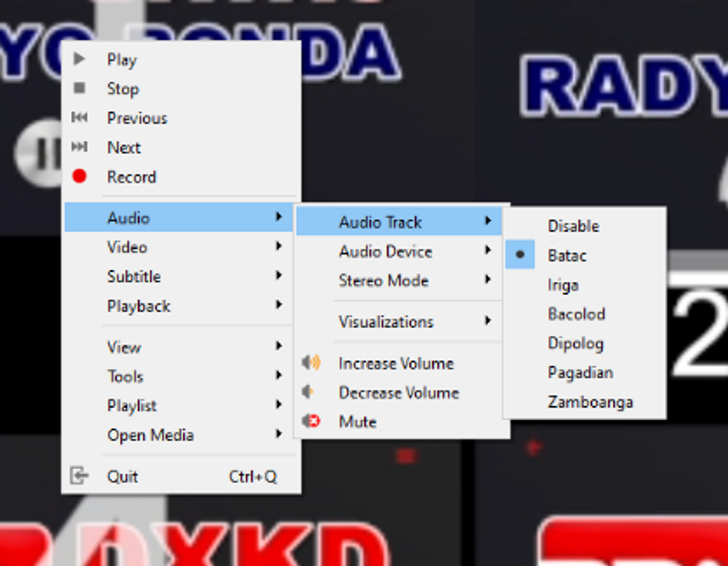728x566 pixels.
Task: Switch audio track to Bacolod
Action: coord(585,314)
